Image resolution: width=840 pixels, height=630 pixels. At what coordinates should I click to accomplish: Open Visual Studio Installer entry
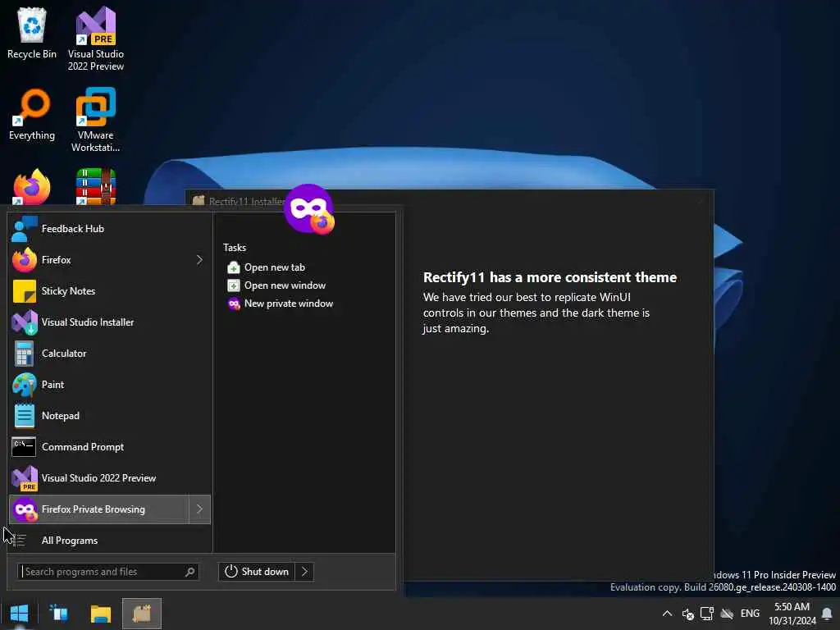point(110,322)
